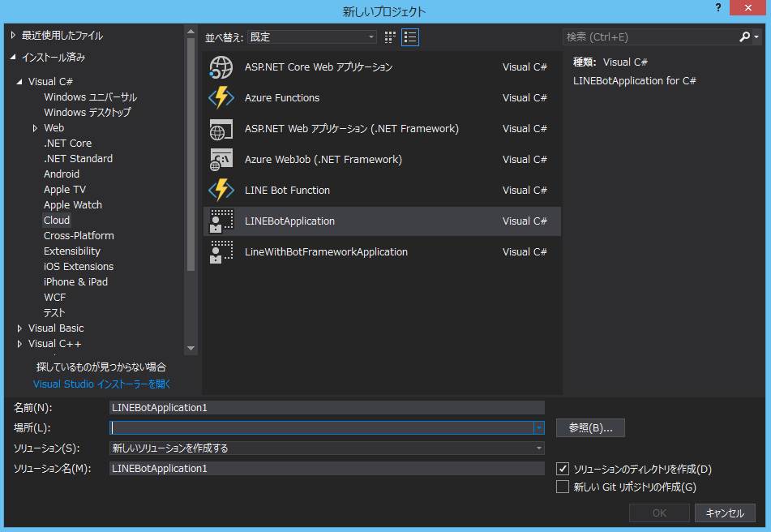Select the Extensibility category
The height and width of the screenshot is (532, 771).
[x=72, y=251]
